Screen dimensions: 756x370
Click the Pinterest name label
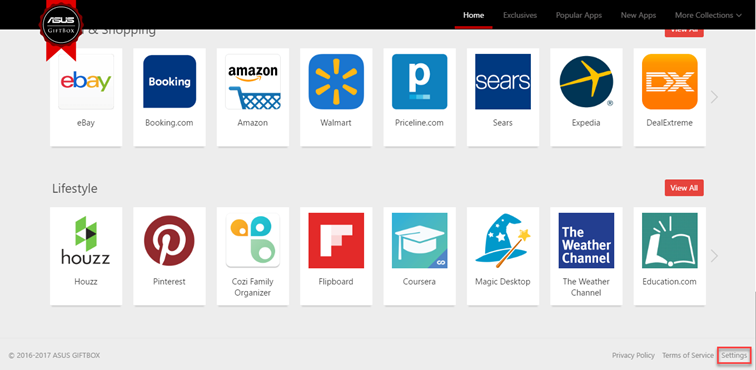tap(169, 281)
